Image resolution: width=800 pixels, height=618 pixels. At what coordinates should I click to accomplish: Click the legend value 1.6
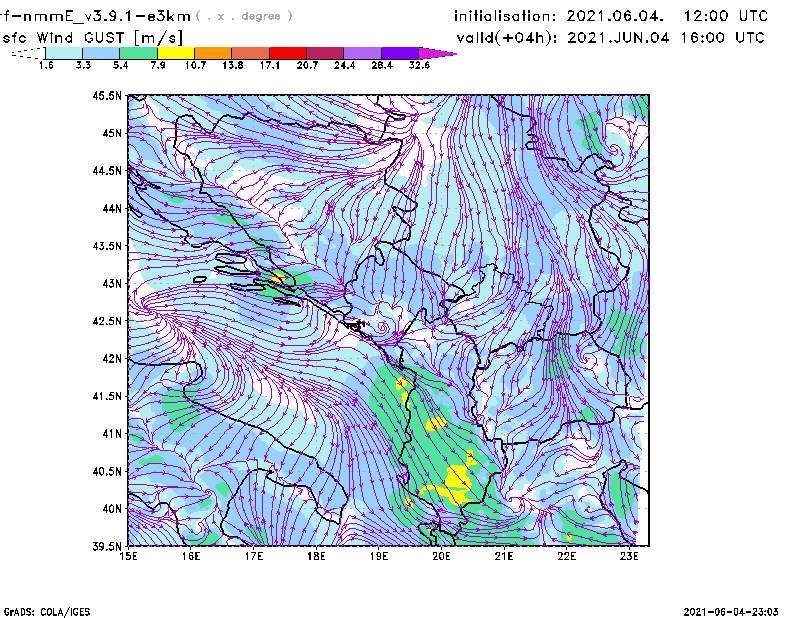46,65
